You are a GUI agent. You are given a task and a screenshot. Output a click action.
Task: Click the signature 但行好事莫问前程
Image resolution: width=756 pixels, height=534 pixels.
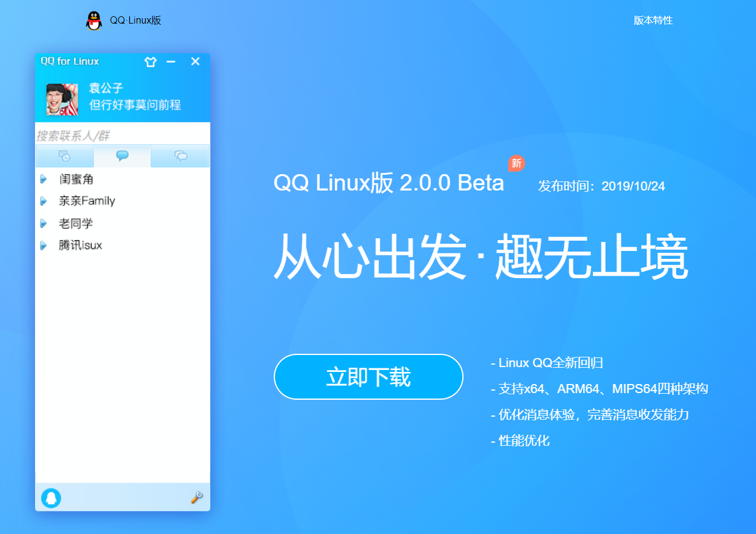[135, 105]
